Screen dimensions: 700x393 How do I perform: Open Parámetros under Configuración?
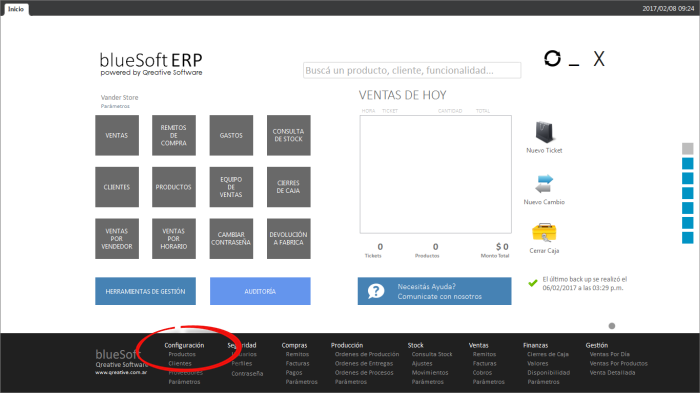184,382
